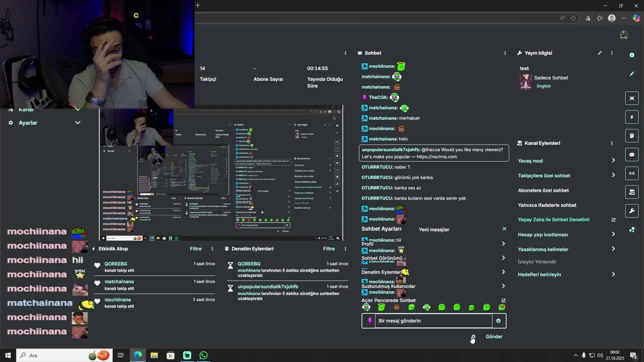The height and width of the screenshot is (362, 644).
Task: Open Sohbet Görünümü in chat settings
Action: pos(434,258)
